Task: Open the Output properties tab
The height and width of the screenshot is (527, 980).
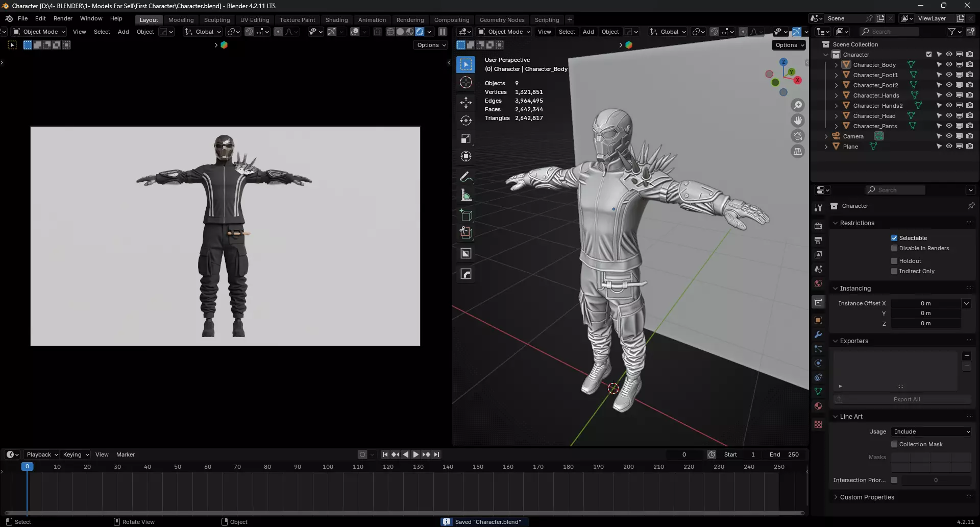Action: (818, 240)
